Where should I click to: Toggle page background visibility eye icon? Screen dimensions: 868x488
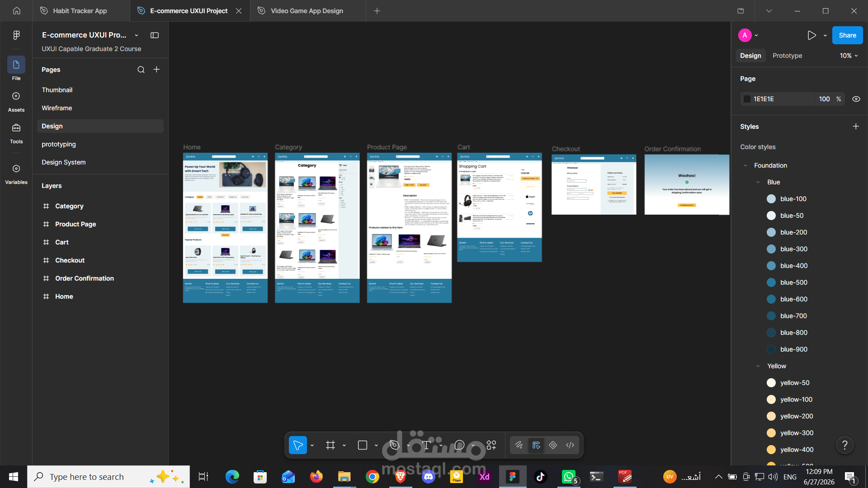856,99
